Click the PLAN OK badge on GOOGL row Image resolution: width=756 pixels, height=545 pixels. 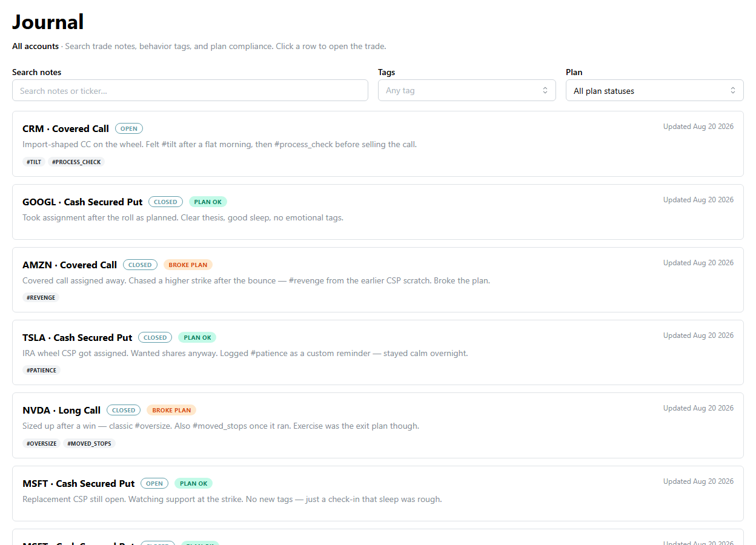(208, 202)
